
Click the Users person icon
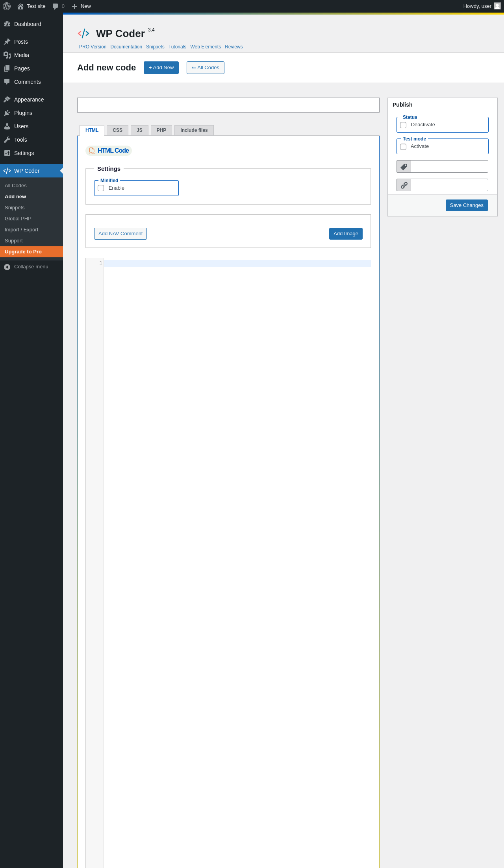[7, 126]
